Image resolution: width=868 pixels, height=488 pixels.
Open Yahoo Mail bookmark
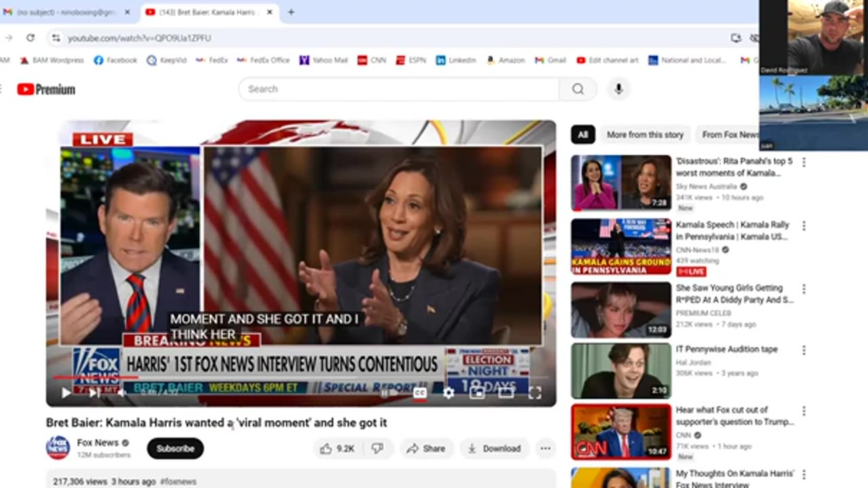pyautogui.click(x=323, y=60)
